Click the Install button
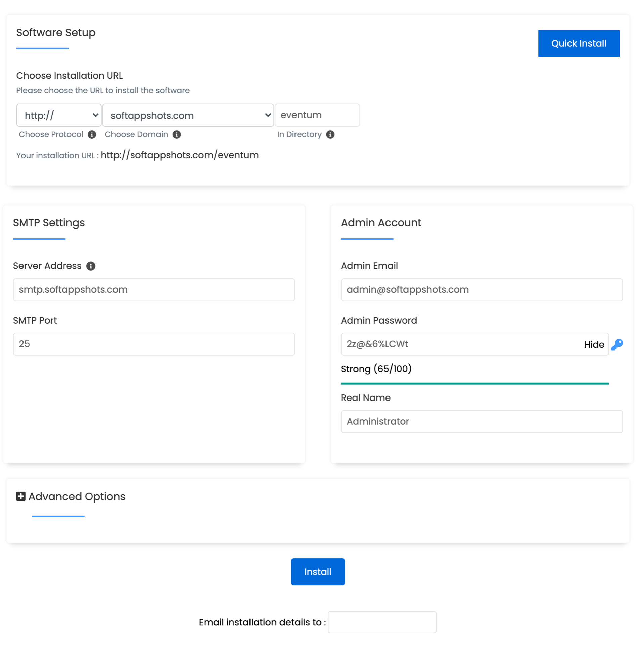Screen dimensions: 636x672 click(x=318, y=572)
